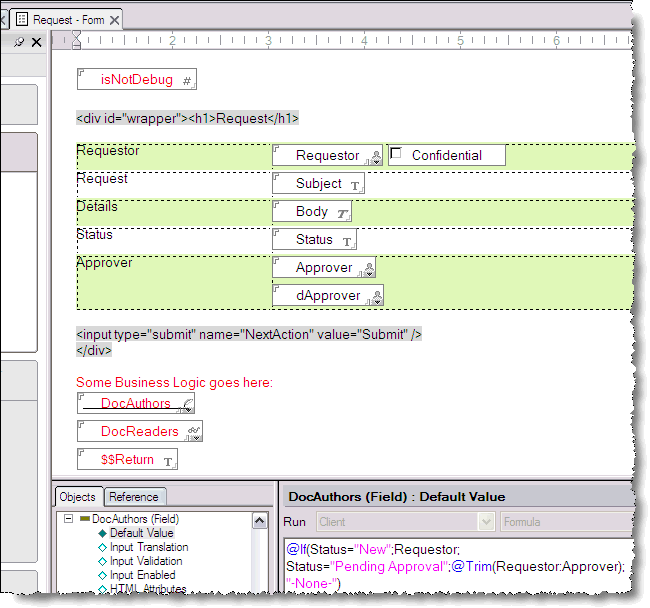Image resolution: width=650 pixels, height=608 pixels.
Task: Select the DocReaders field
Action: [140, 432]
